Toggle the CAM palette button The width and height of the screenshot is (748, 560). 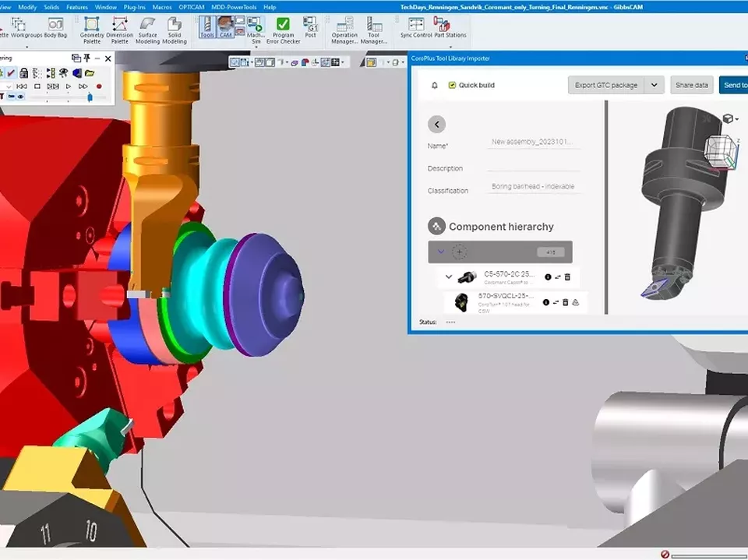225,27
